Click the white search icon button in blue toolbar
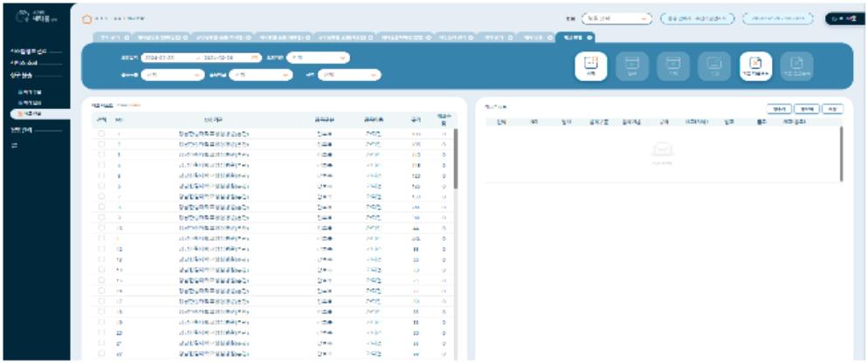The width and height of the screenshot is (868, 363). 590,66
